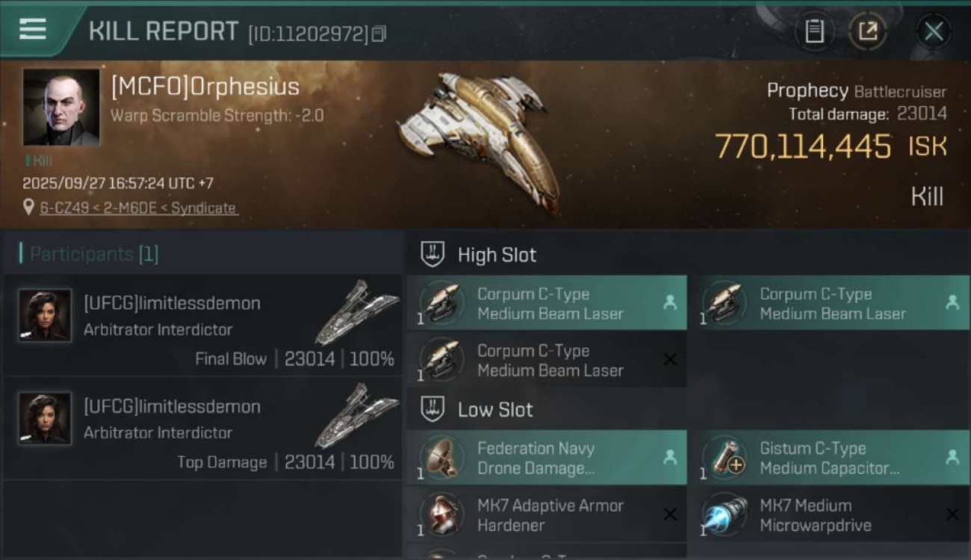Select the MK7 Medium Microwarpdrive icon
The width and height of the screenshot is (971, 560).
click(725, 514)
